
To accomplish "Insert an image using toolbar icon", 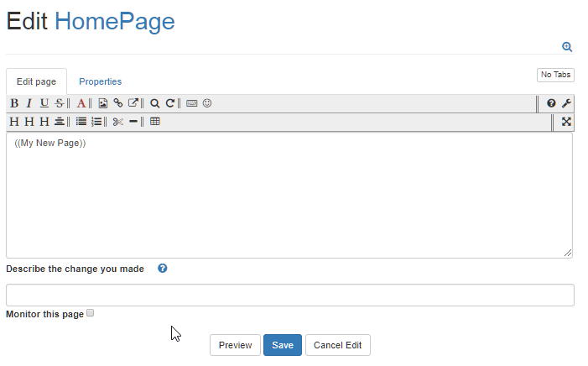I will click(103, 103).
